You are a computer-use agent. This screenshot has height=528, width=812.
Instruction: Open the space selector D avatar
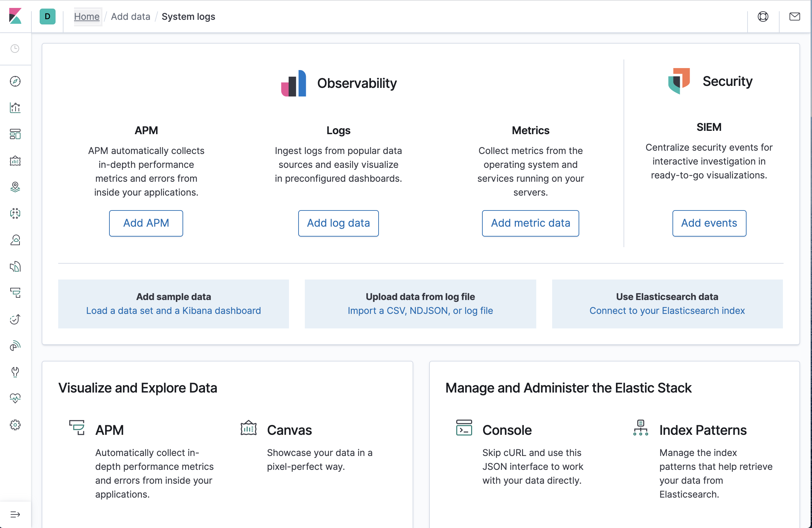pyautogui.click(x=47, y=17)
